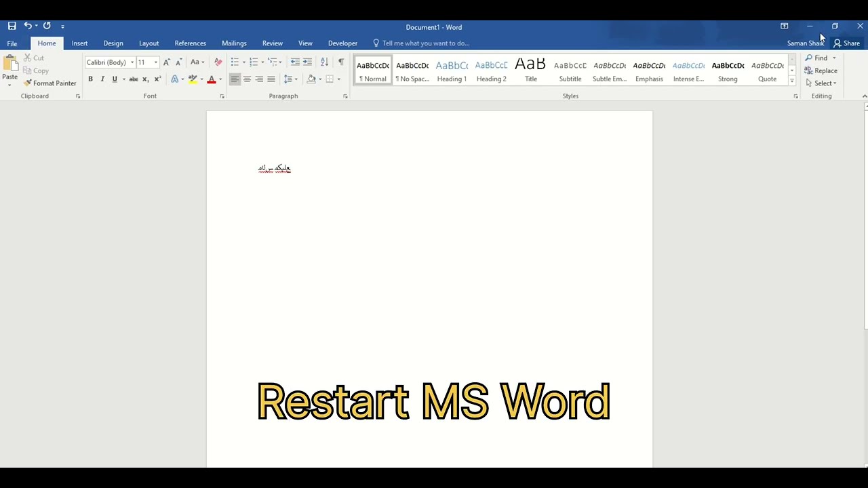Click the Find magnifier button

(816, 58)
